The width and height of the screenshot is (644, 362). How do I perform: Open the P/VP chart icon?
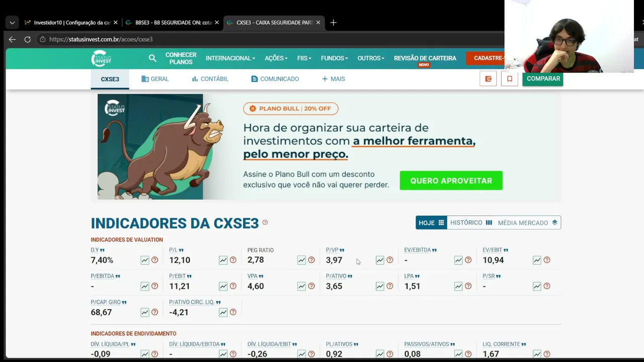point(380,260)
